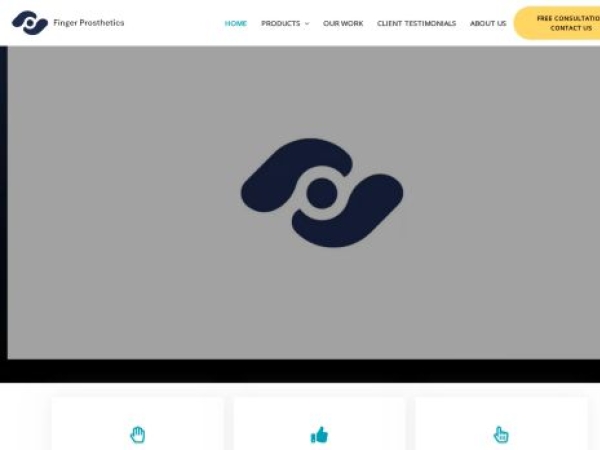Click Free Consultation Contact Us button
This screenshot has height=450, width=600.
tap(560, 23)
